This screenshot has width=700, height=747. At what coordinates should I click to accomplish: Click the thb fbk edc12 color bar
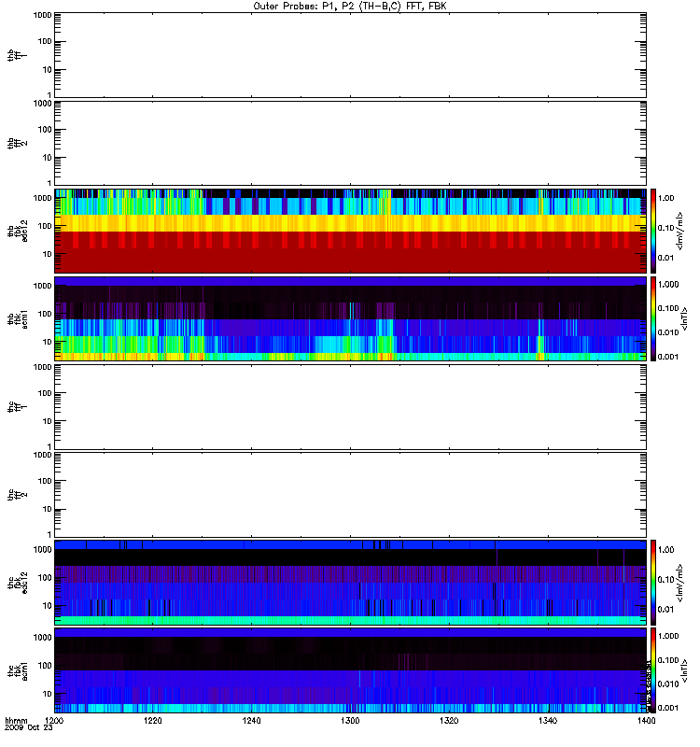(653, 231)
